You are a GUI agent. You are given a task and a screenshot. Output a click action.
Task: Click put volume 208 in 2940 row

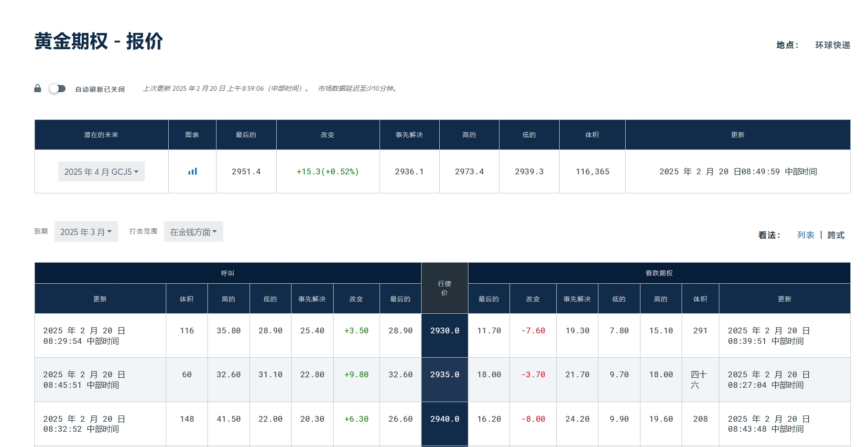click(x=700, y=419)
